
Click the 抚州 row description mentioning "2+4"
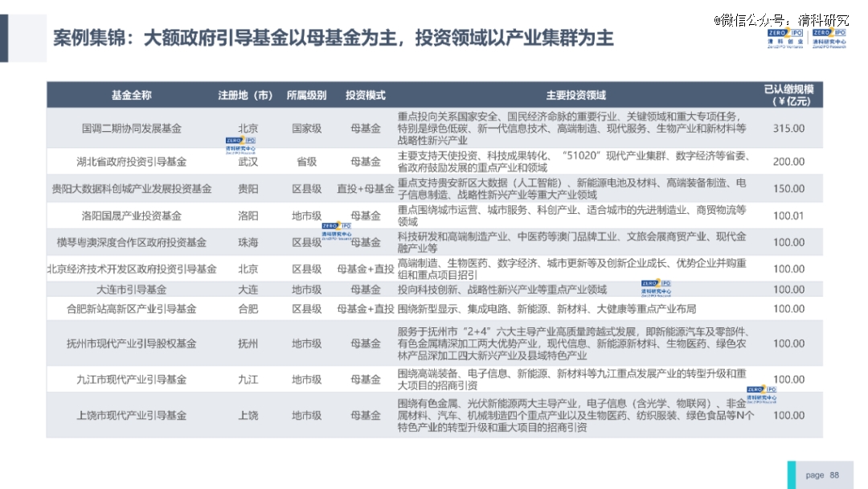[574, 344]
